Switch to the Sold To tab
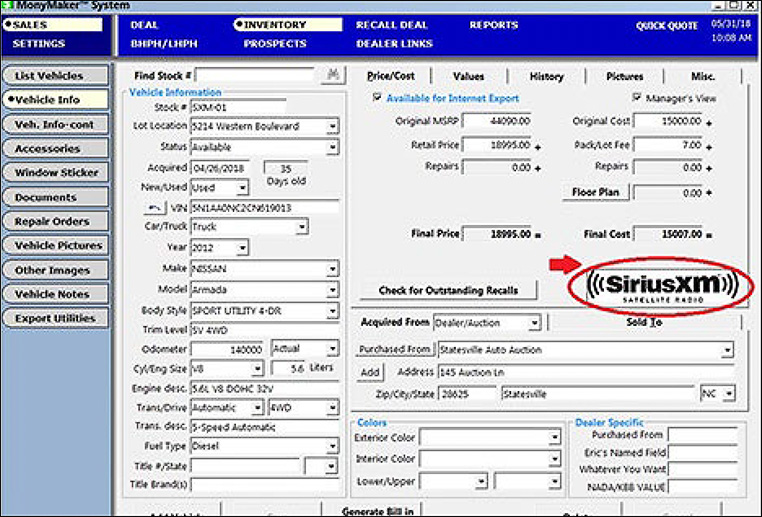The width and height of the screenshot is (762, 517). 644,322
